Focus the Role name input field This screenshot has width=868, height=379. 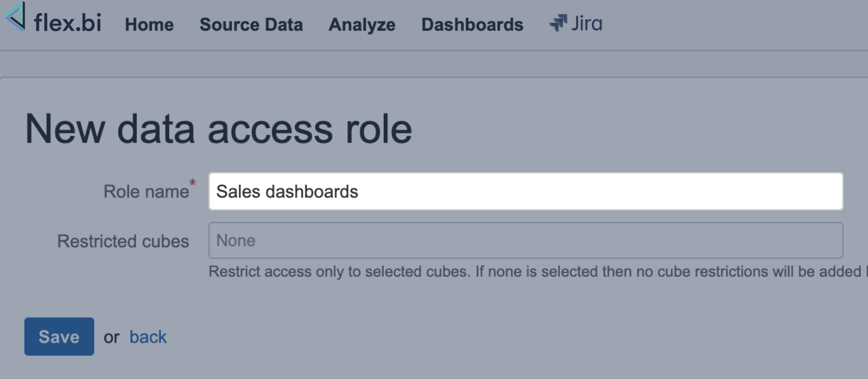[525, 191]
